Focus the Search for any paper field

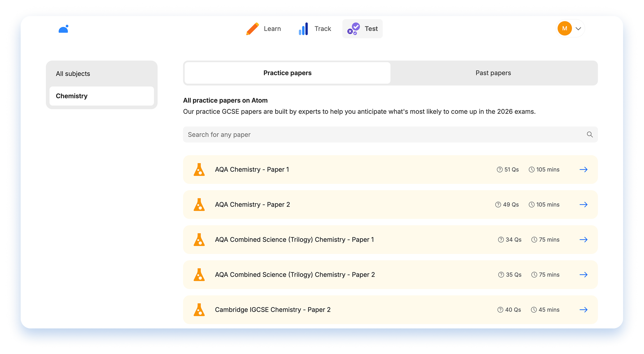(x=385, y=135)
